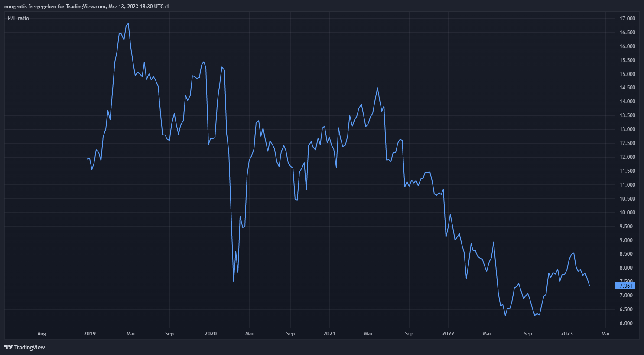This screenshot has width=644, height=355.
Task: Select the 2019 label on time axis
Action: click(x=89, y=334)
